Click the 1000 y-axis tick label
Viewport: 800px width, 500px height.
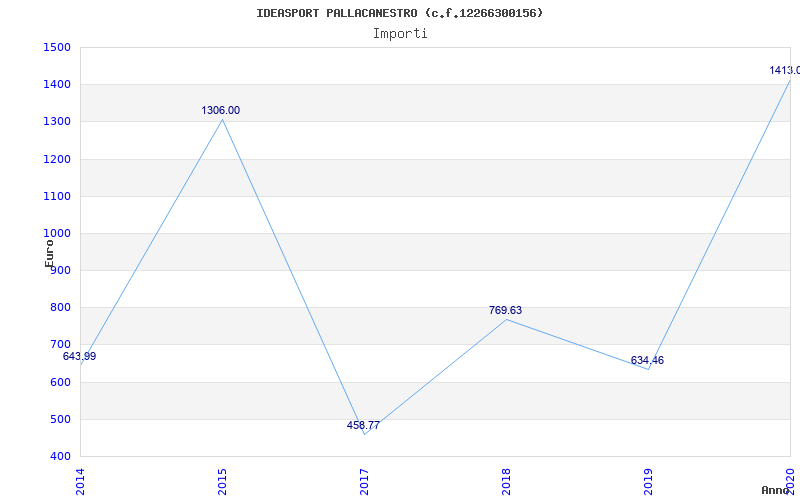(57, 234)
